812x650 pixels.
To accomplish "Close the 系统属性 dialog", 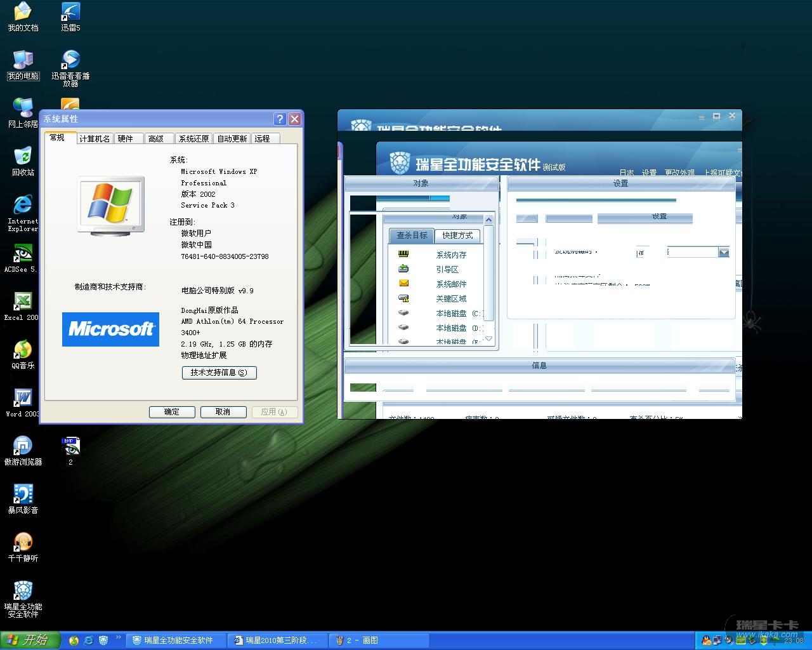I will coord(294,119).
